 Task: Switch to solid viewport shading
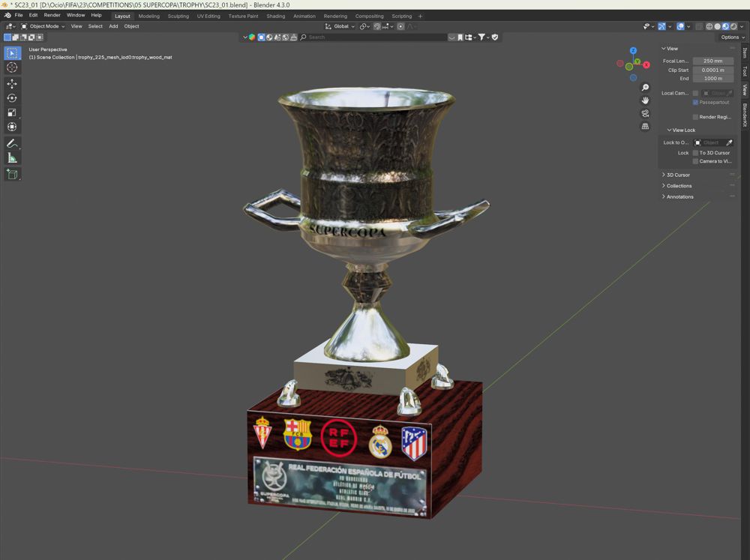pyautogui.click(x=718, y=26)
